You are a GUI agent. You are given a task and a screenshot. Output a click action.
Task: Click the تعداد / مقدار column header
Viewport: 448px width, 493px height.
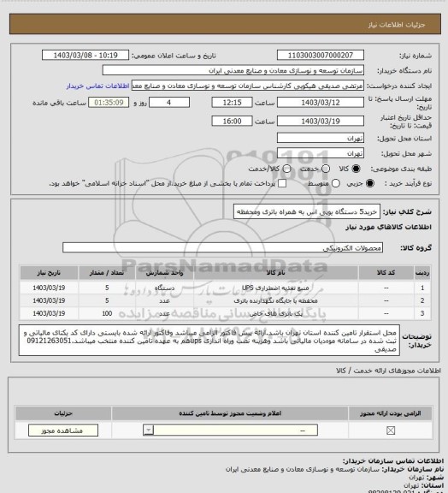click(107, 273)
